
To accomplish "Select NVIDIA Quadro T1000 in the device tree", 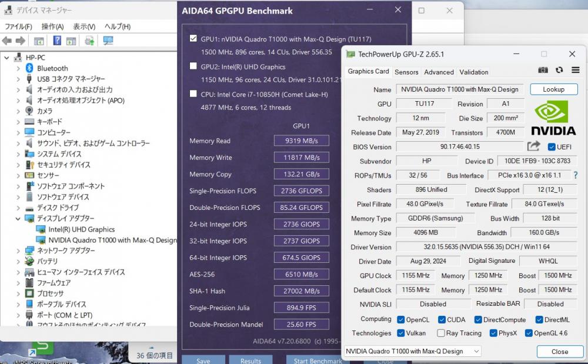I will 112,240.
